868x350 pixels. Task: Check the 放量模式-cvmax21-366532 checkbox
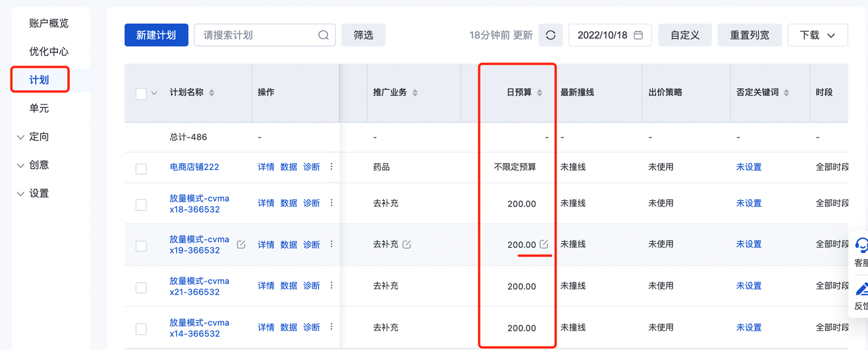click(141, 287)
